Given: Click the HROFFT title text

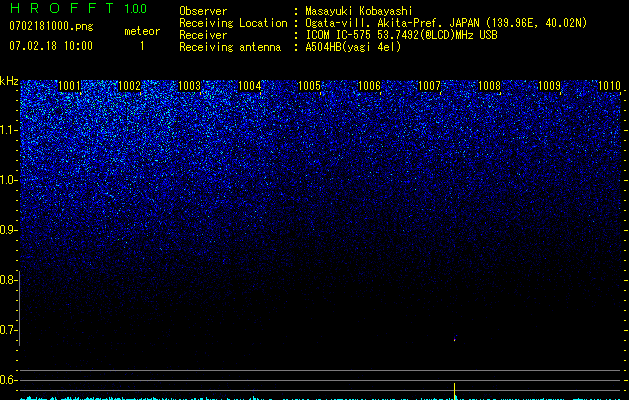Looking at the screenshot, I should [62, 8].
